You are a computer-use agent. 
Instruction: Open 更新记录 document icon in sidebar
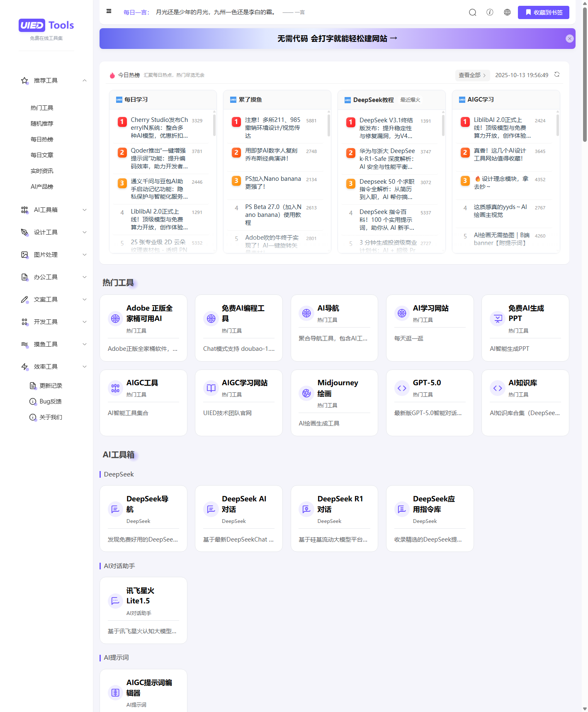pyautogui.click(x=33, y=386)
